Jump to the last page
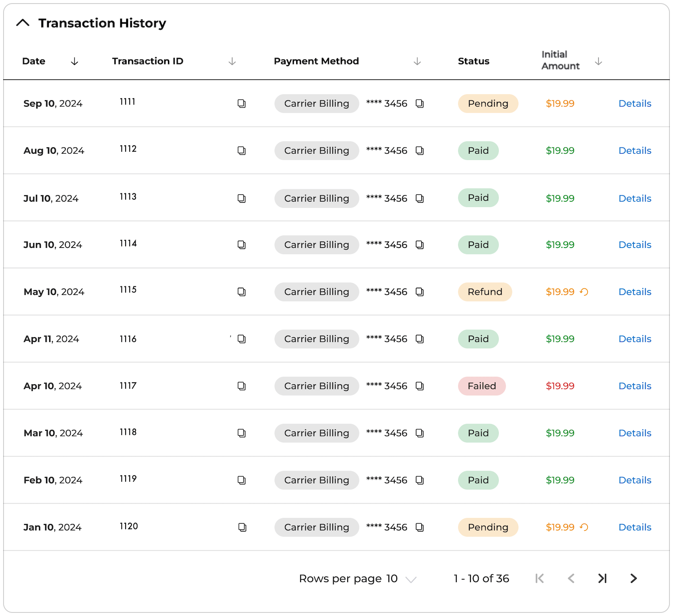The image size is (673, 616). coord(602,578)
